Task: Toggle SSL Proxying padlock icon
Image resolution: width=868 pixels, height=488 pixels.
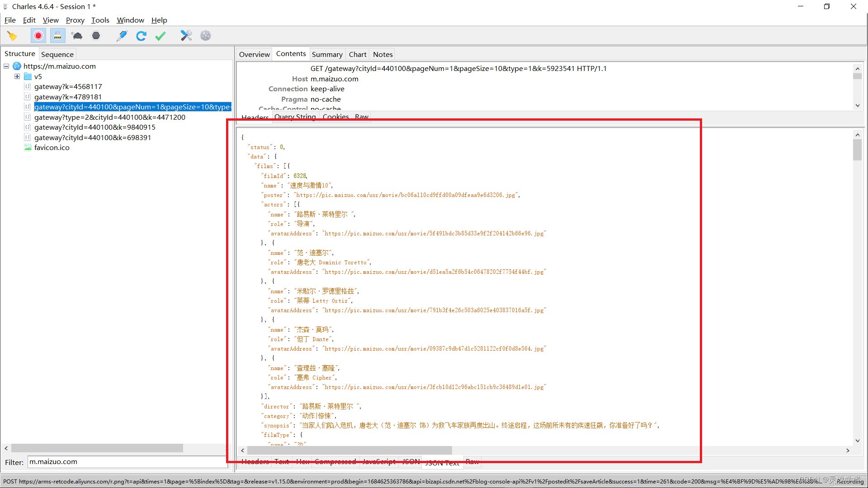Action: [57, 36]
